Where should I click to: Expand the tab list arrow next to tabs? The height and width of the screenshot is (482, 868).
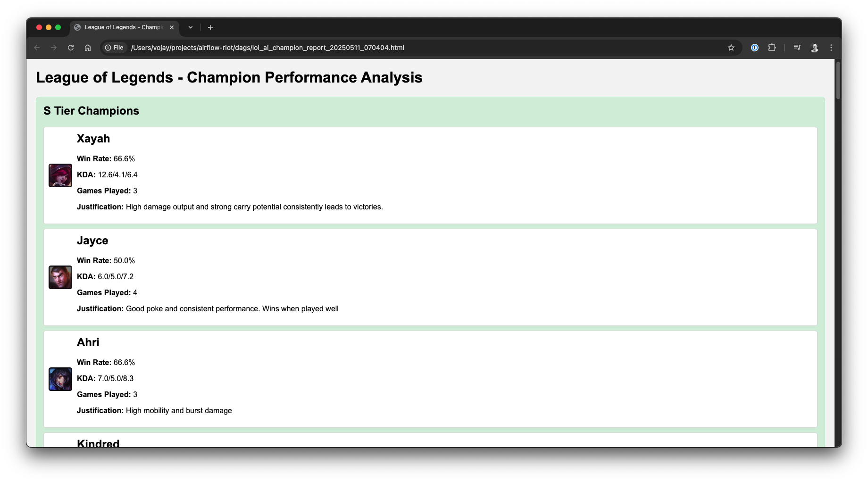pos(190,27)
